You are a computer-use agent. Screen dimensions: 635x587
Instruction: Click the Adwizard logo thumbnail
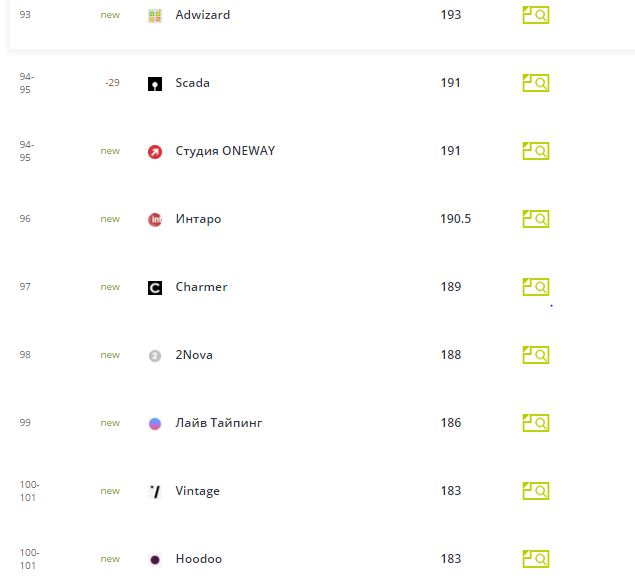[x=155, y=15]
